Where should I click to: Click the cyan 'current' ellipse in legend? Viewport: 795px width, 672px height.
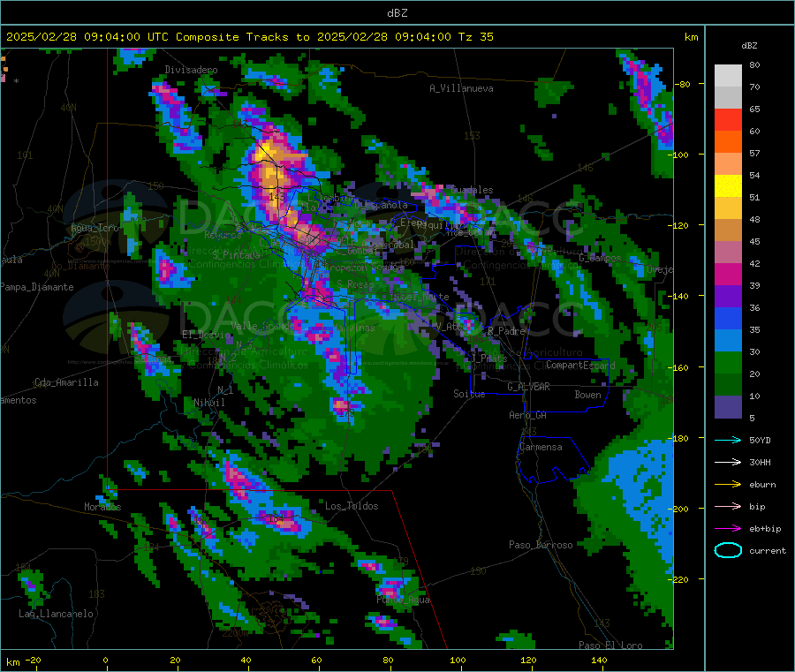[728, 550]
